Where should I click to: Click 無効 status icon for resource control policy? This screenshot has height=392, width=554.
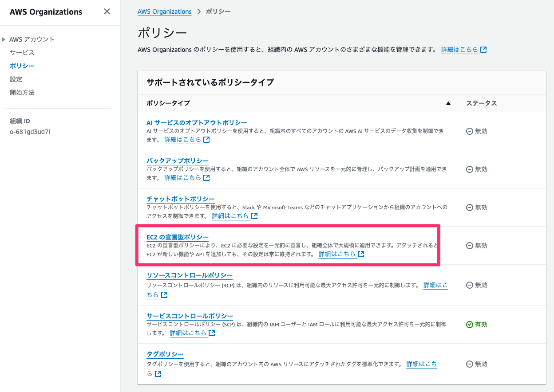pyautogui.click(x=470, y=285)
